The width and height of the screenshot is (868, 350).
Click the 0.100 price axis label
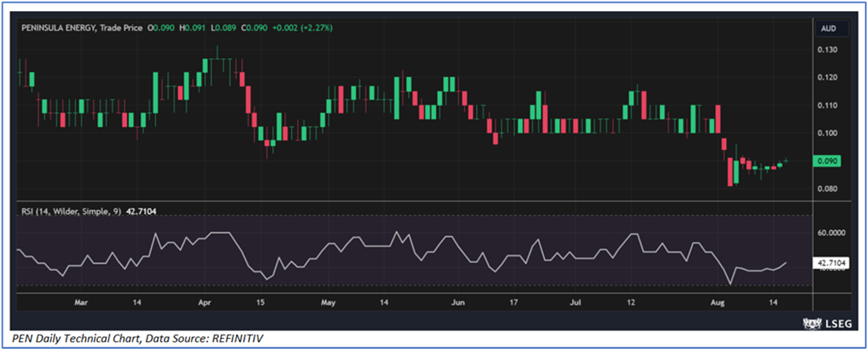[828, 134]
